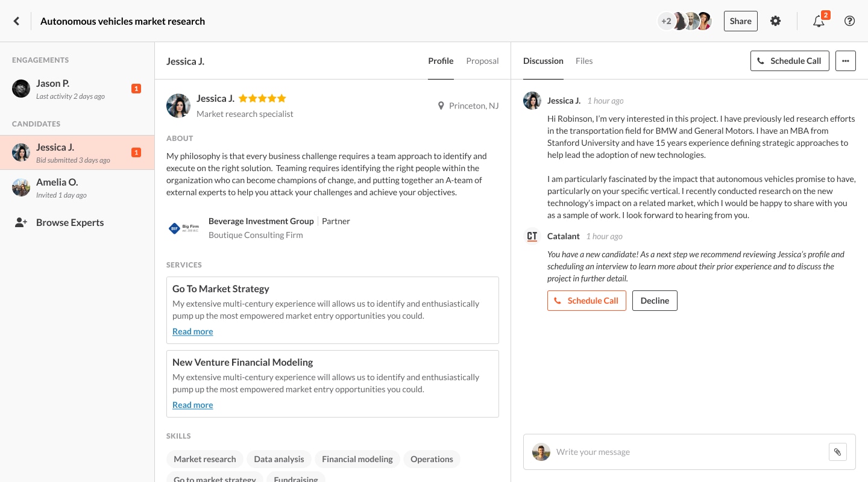The width and height of the screenshot is (868, 482).
Task: Attach a file with the paperclip icon
Action: 837,452
